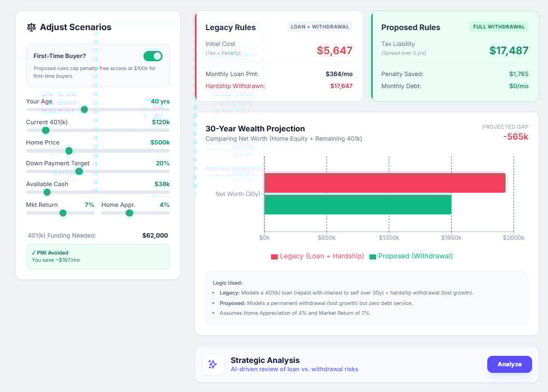Click the Down Payment Target slider handle
This screenshot has width=548, height=392.
point(79,171)
